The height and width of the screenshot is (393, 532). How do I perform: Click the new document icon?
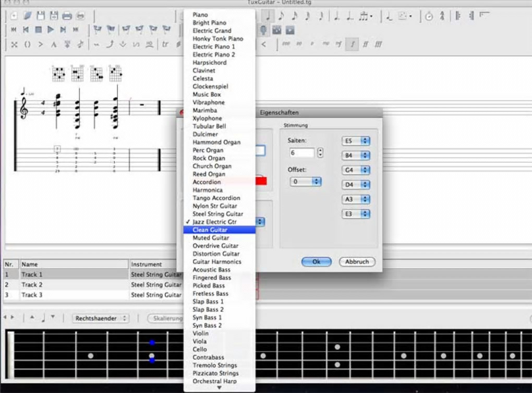pos(14,16)
